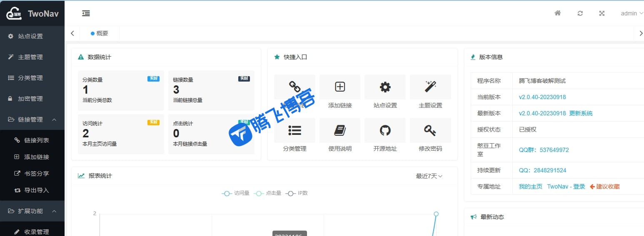This screenshot has width=644, height=236.
Task: Click the 分类管理 list shortcut icon
Action: click(x=295, y=130)
